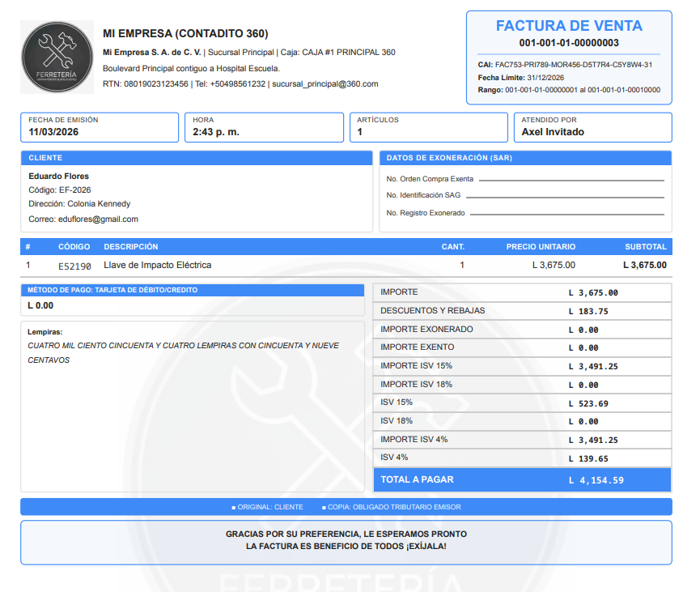Click LA FACTURA ES BENEFICIO DE TODOS line
The image size is (700, 592).
pos(346,546)
